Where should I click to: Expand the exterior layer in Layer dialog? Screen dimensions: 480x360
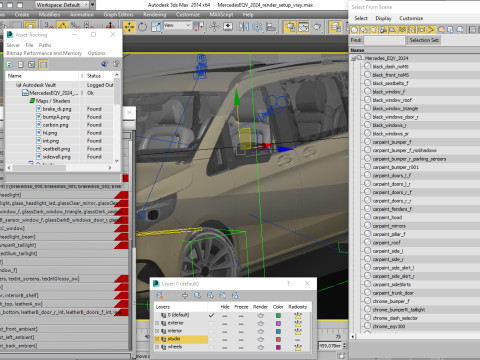pos(157,323)
